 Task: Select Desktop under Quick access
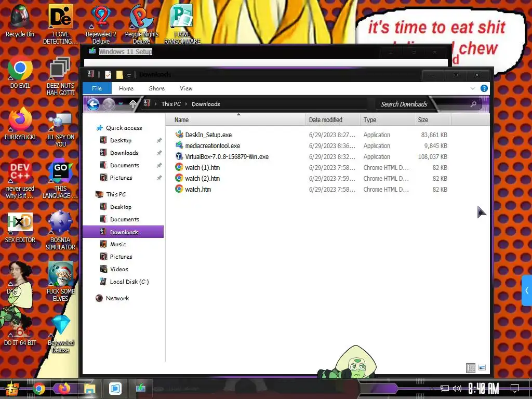click(121, 140)
